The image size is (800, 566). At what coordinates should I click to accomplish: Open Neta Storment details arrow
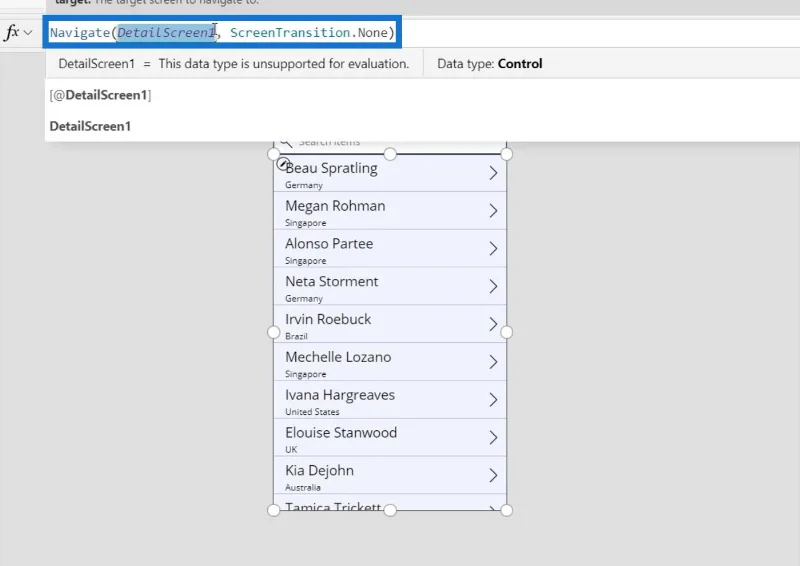click(x=493, y=286)
